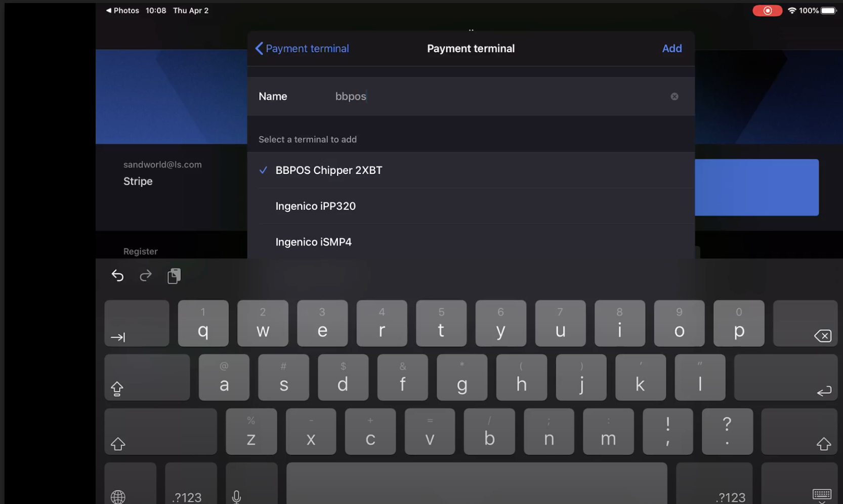Tap the o key
This screenshot has height=504, width=843.
[680, 323]
